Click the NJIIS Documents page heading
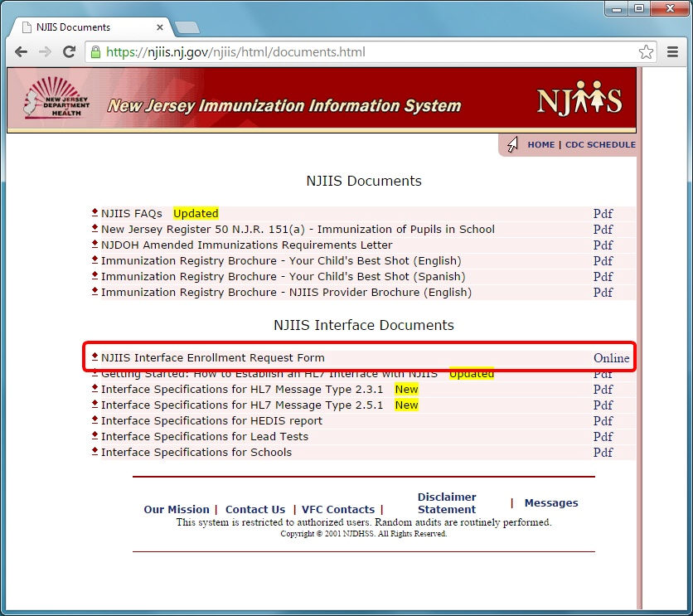 [364, 181]
